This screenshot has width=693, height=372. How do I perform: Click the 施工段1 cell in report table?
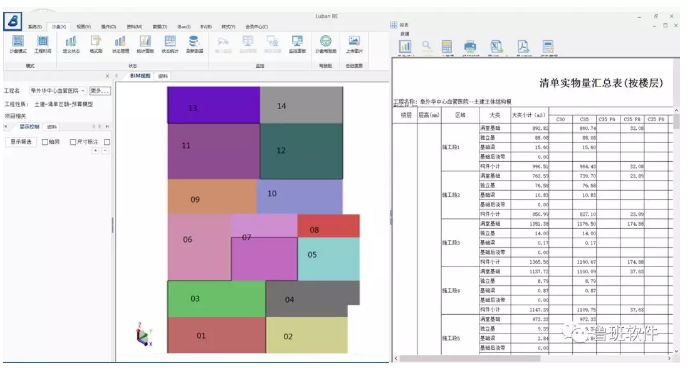460,147
